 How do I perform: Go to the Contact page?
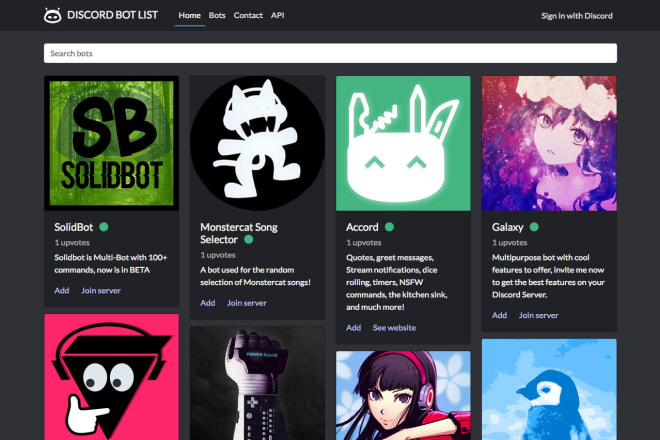click(x=248, y=15)
